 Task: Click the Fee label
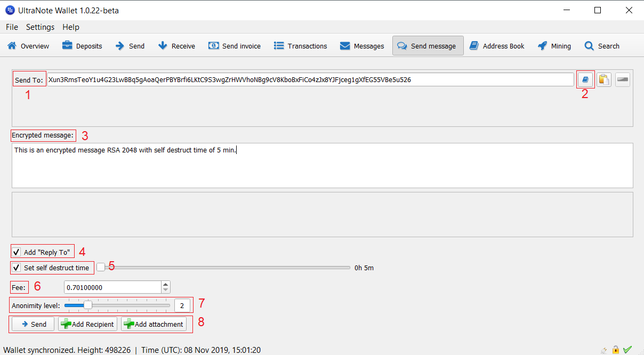coord(19,287)
